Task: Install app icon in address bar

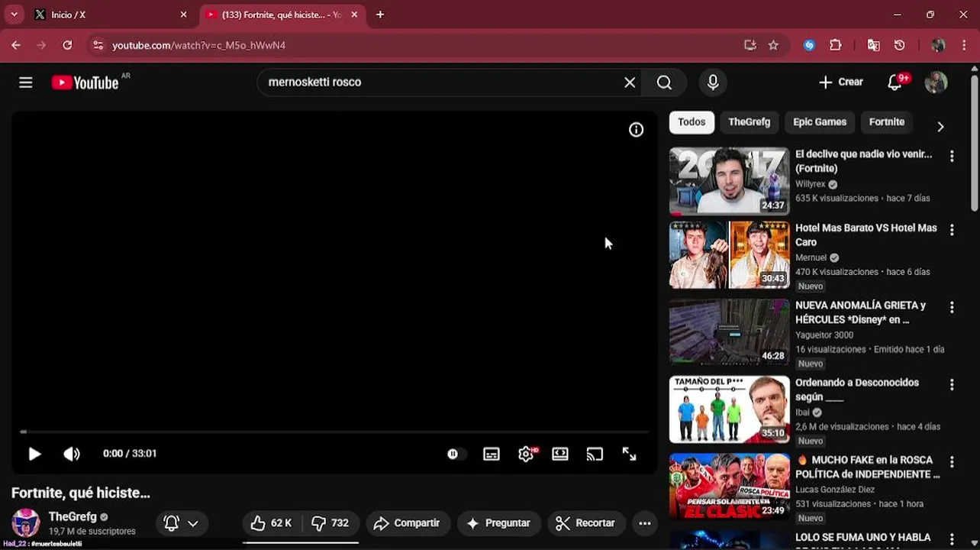Action: pyautogui.click(x=750, y=45)
